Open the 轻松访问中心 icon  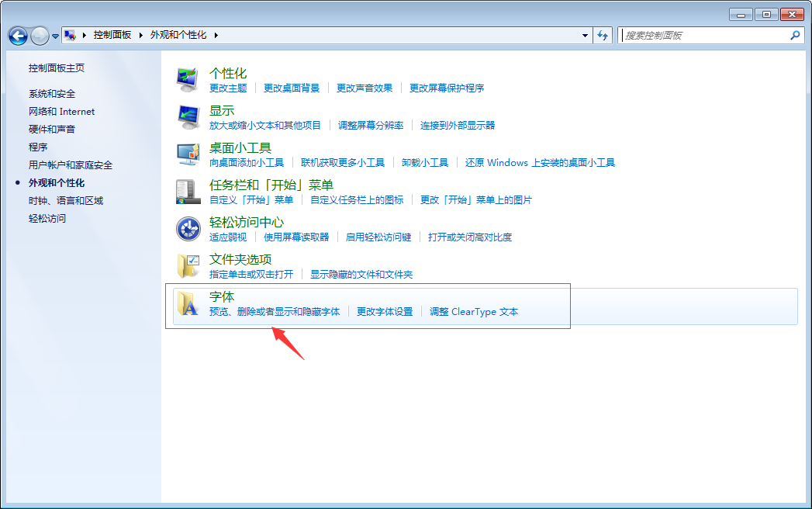coord(188,229)
